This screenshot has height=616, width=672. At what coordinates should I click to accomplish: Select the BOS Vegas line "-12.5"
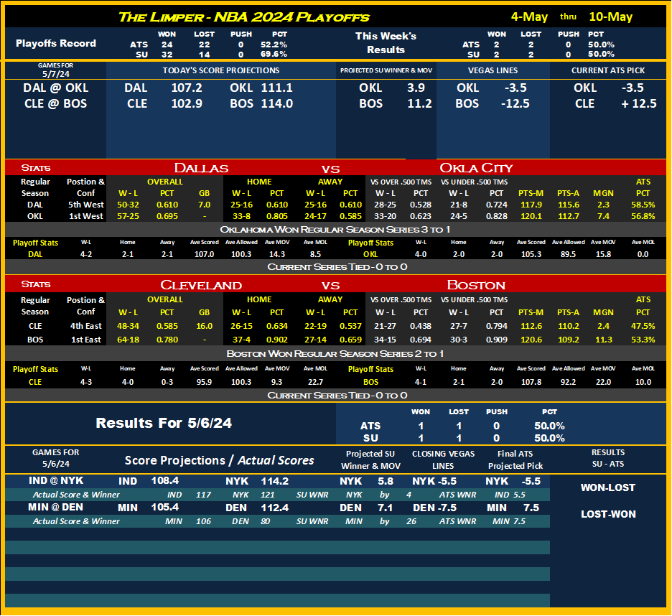point(515,103)
